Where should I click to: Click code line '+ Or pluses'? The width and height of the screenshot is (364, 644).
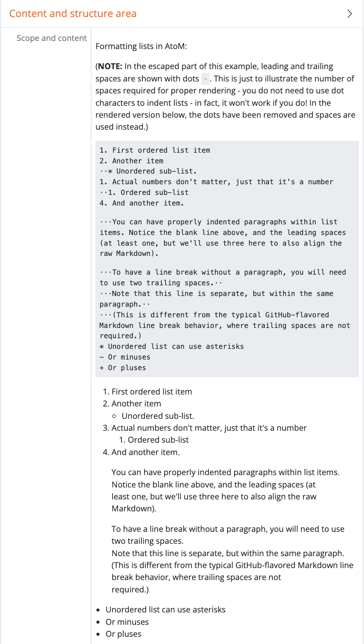point(123,368)
